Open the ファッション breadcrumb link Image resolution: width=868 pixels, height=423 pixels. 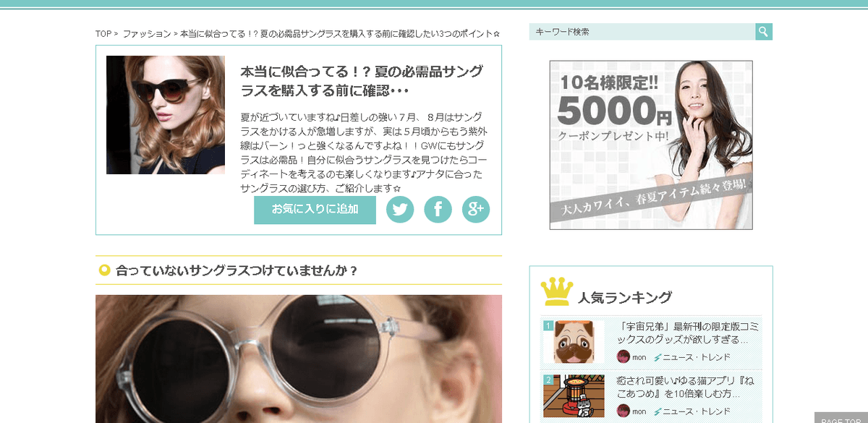147,34
